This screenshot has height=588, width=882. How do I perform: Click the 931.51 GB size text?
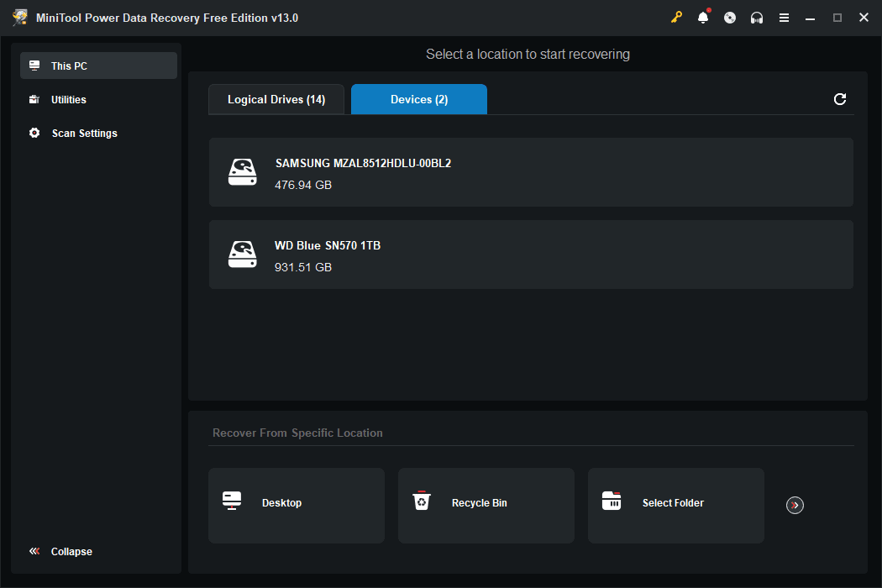pos(303,267)
